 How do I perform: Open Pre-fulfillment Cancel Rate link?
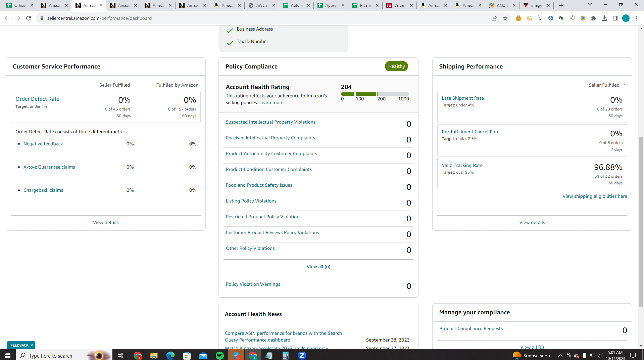(x=470, y=132)
